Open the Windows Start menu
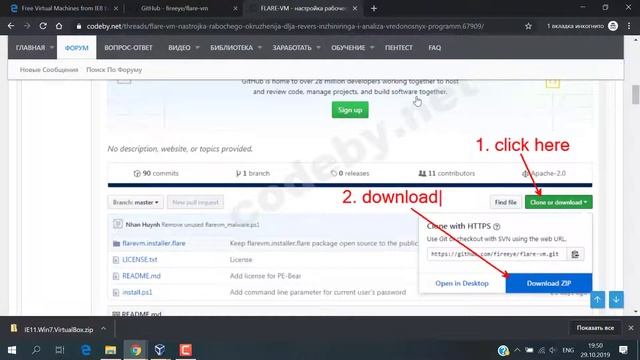The width and height of the screenshot is (640, 360). click(12, 350)
